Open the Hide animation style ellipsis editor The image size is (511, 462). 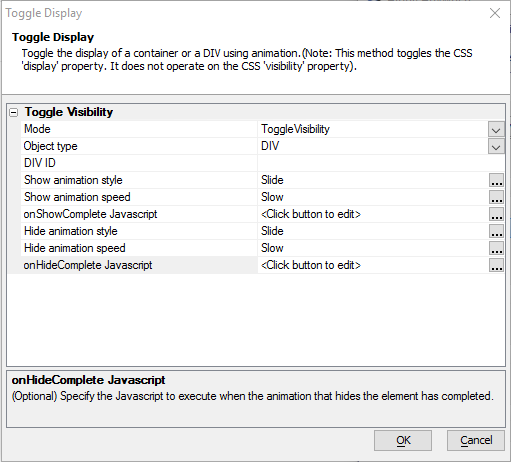tap(496, 231)
